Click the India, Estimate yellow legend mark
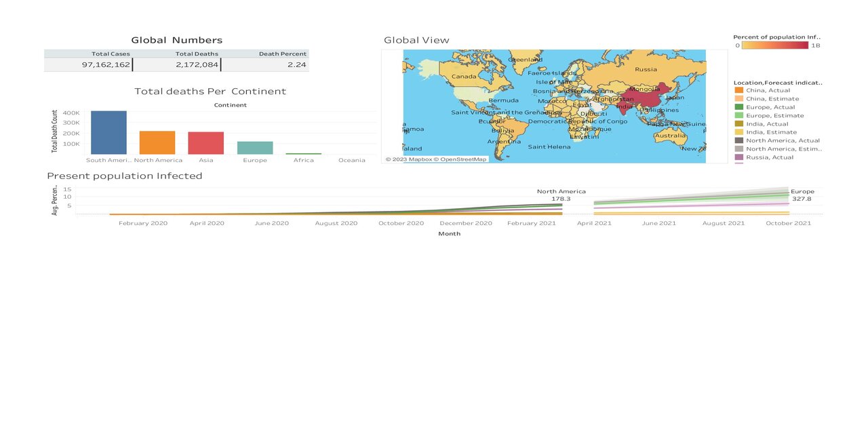 (737, 132)
